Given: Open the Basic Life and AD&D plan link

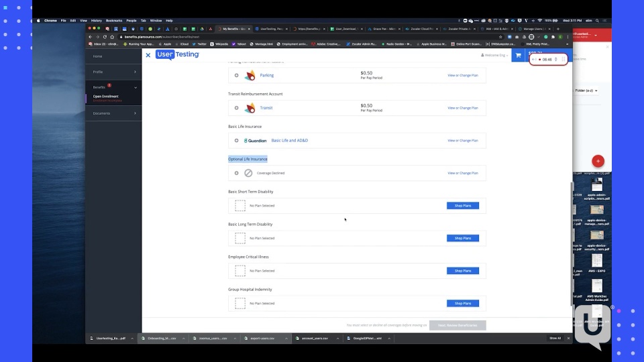Looking at the screenshot, I should click(x=290, y=140).
